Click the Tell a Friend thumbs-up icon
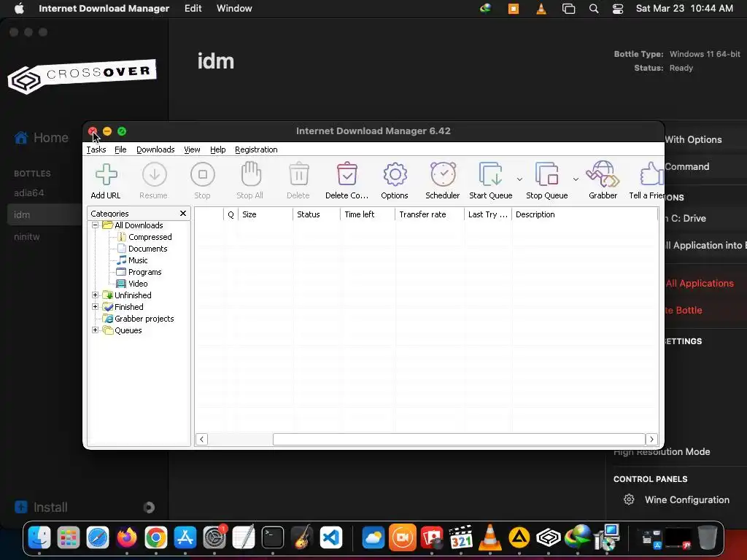 [x=651, y=174]
